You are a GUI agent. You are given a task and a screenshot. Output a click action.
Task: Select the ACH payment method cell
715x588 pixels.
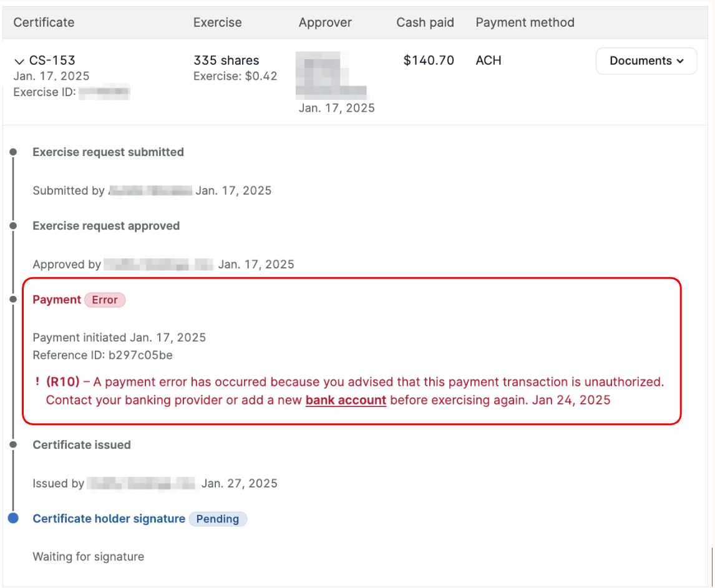(489, 60)
